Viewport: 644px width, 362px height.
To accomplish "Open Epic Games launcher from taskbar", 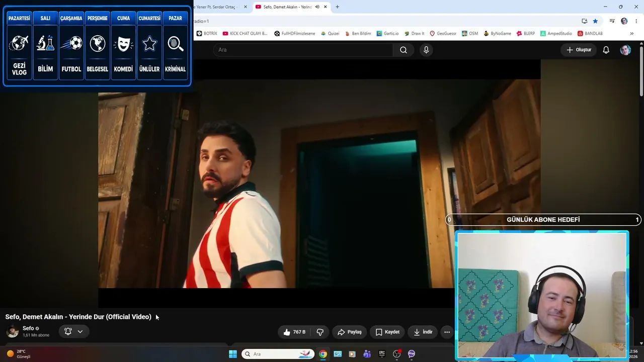I will [x=382, y=354].
